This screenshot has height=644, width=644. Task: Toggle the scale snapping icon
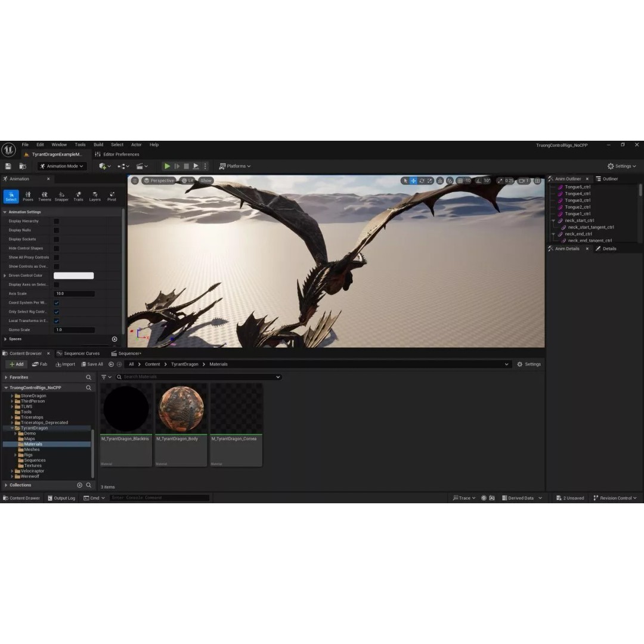click(x=500, y=181)
